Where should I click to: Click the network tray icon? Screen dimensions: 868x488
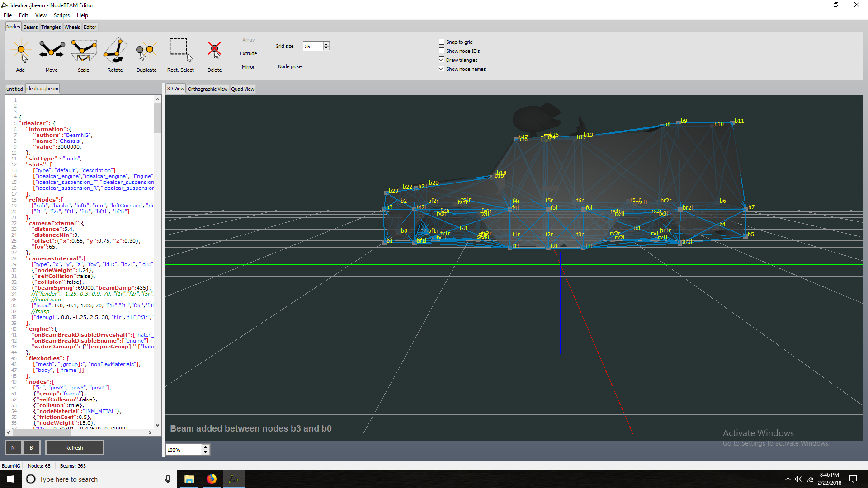tap(810, 479)
